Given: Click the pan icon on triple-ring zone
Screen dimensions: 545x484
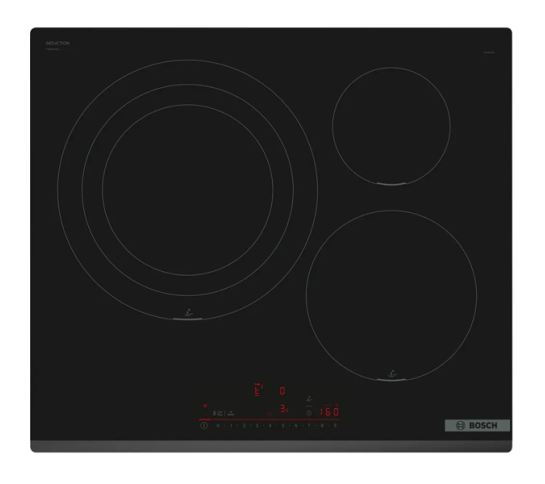Looking at the screenshot, I should [x=188, y=312].
